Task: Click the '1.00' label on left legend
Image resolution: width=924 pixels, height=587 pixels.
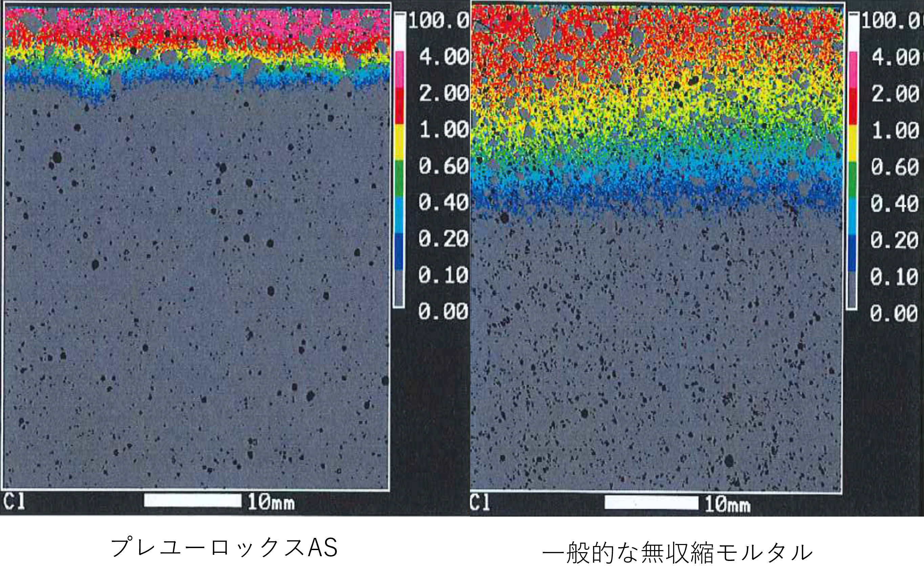Action: pyautogui.click(x=444, y=130)
